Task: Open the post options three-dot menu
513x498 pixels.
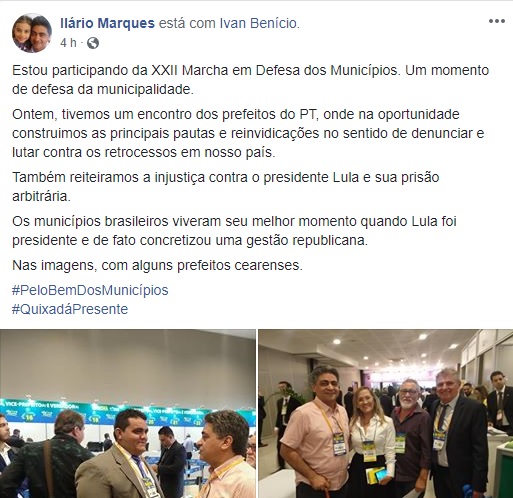Action: coord(496,21)
